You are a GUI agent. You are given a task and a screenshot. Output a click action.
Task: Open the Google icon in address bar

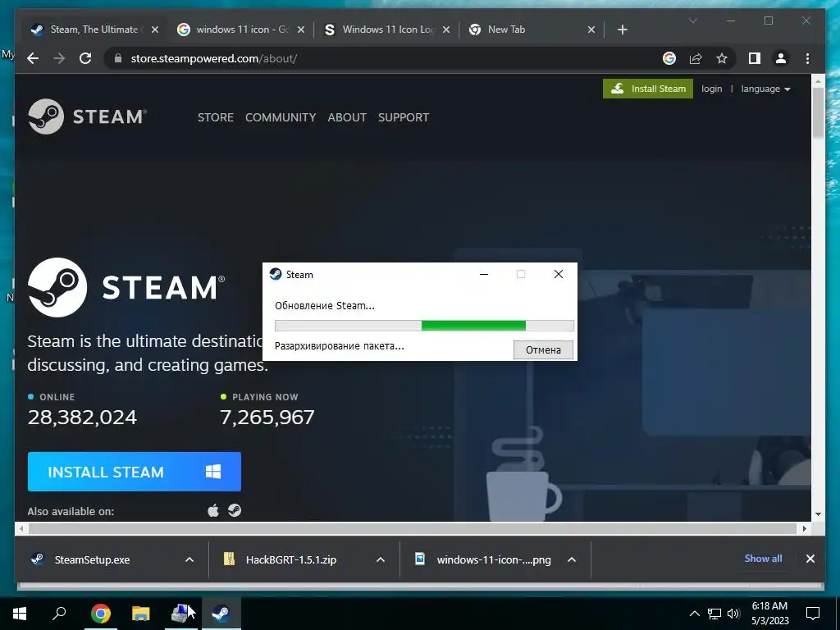[669, 58]
